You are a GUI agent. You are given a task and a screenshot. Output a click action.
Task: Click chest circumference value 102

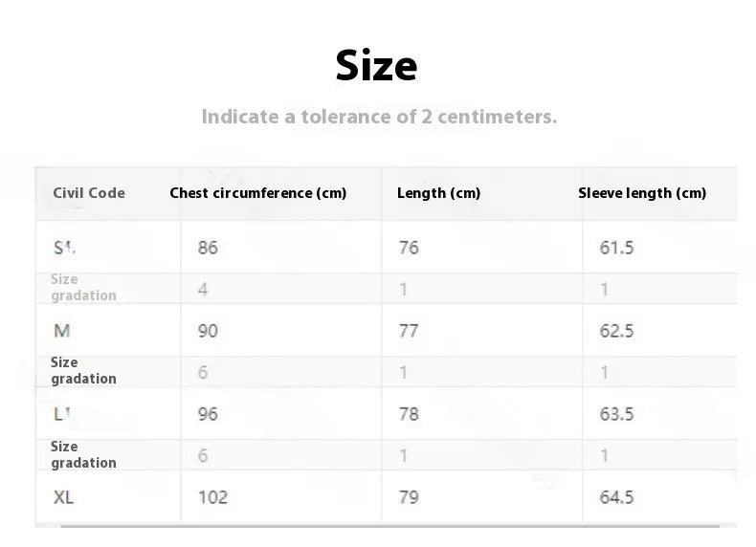[x=211, y=497]
